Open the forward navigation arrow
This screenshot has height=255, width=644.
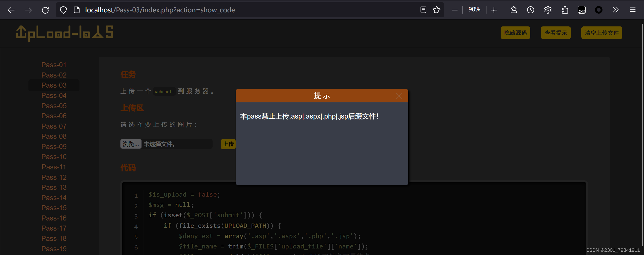tap(28, 10)
